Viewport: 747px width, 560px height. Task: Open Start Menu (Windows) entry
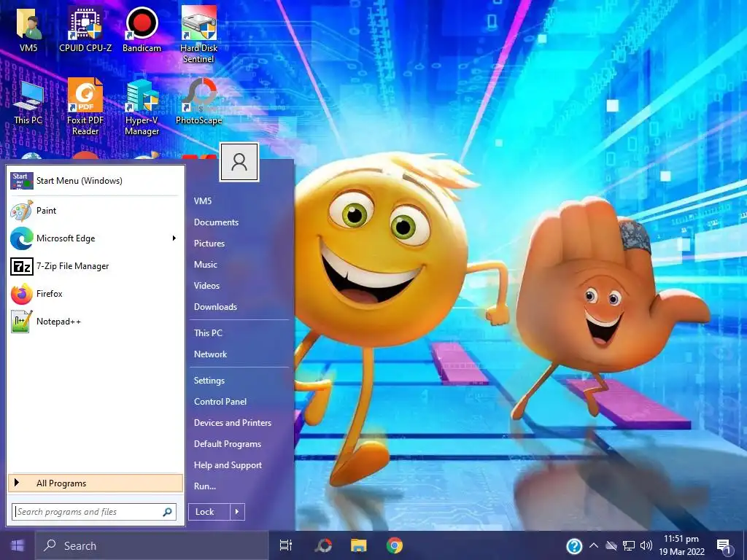pos(96,181)
